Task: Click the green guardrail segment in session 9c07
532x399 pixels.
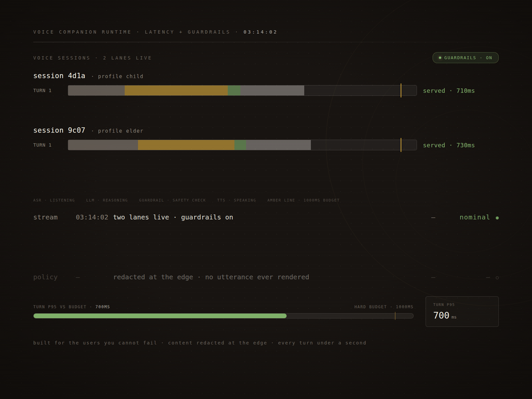Action: tap(240, 145)
